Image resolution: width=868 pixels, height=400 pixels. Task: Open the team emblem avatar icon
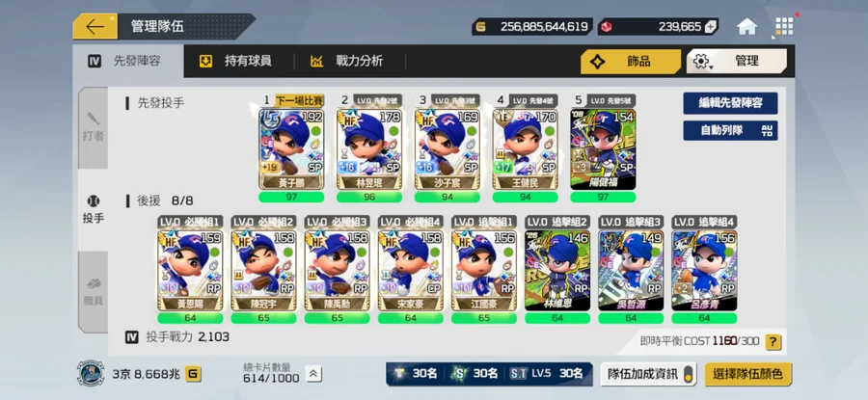click(x=91, y=373)
